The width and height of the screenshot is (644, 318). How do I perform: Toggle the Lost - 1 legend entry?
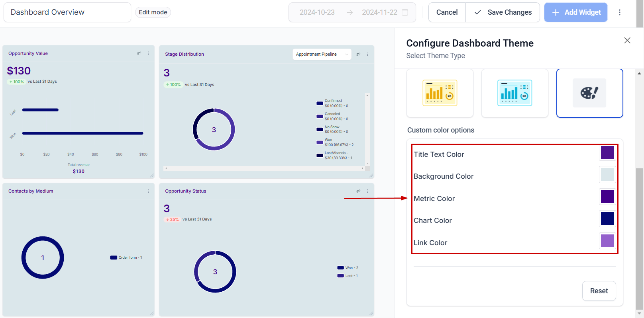click(348, 276)
